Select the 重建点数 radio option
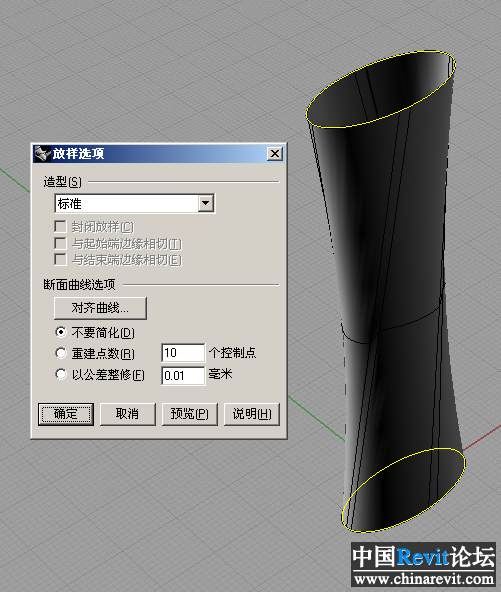501x592 pixels. 60,353
